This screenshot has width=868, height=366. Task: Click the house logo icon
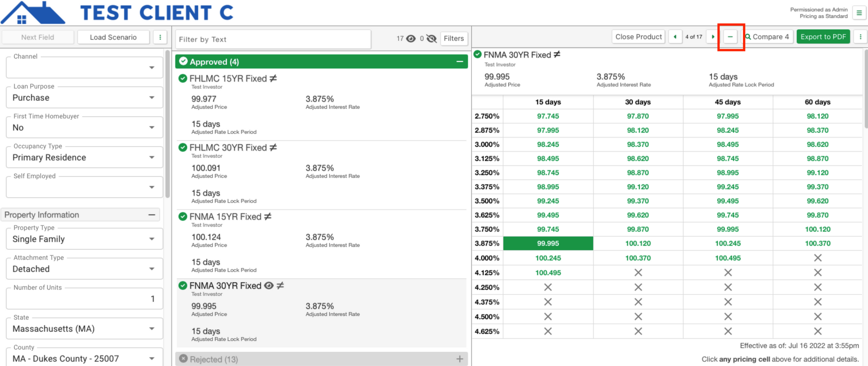tap(33, 12)
